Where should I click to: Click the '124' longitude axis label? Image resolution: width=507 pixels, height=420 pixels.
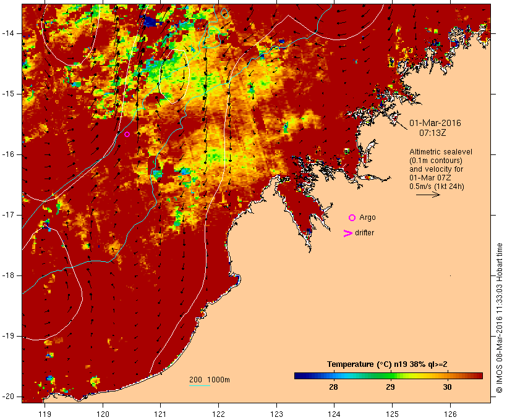pos(334,414)
